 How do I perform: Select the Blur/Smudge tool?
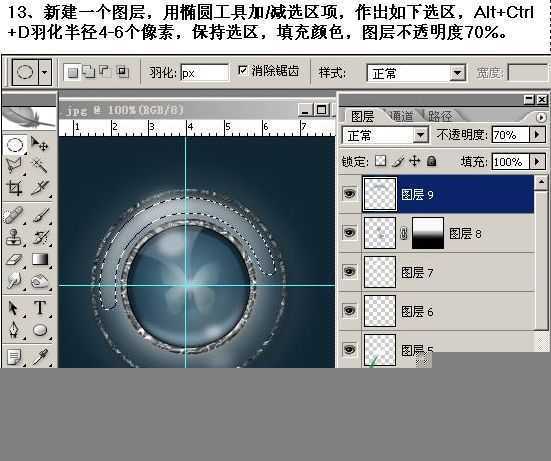[14, 281]
